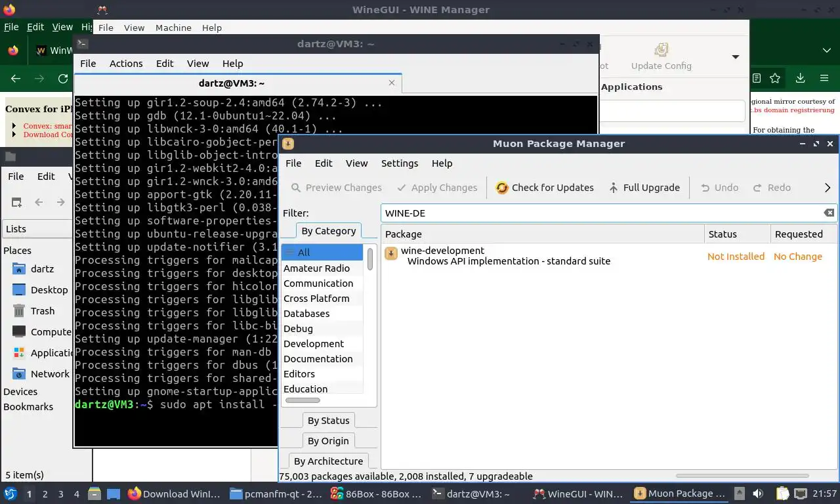Expand the WineGUI toolbar dropdown arrow
This screenshot has width=840, height=504.
click(736, 57)
